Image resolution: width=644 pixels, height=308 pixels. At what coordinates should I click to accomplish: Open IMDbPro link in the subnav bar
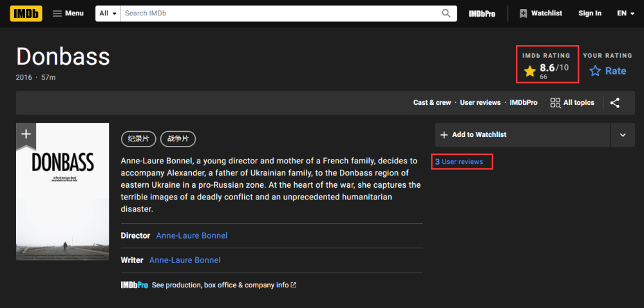[523, 102]
